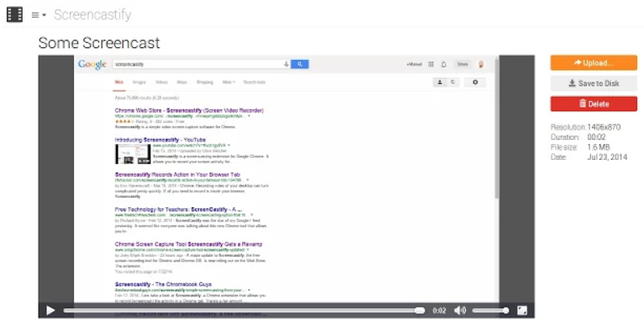Select the Shopping search tab

pyautogui.click(x=204, y=83)
